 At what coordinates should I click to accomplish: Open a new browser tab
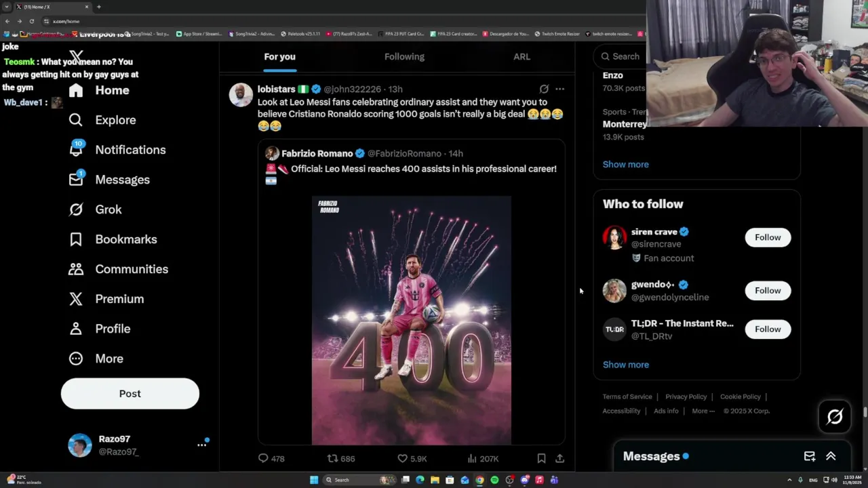coord(99,7)
